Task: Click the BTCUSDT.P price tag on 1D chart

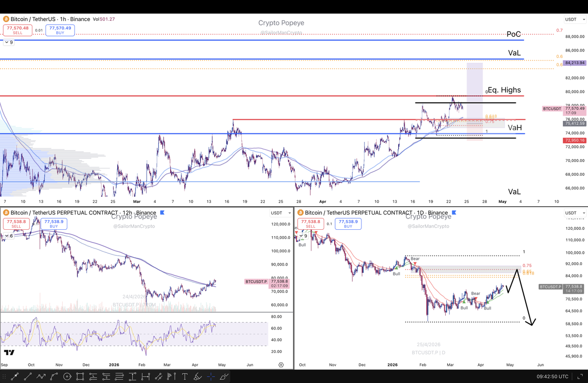Action: [x=550, y=287]
